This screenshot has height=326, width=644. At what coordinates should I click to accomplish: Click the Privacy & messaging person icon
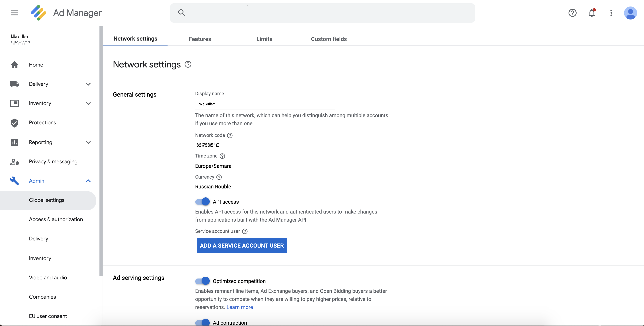pyautogui.click(x=15, y=162)
